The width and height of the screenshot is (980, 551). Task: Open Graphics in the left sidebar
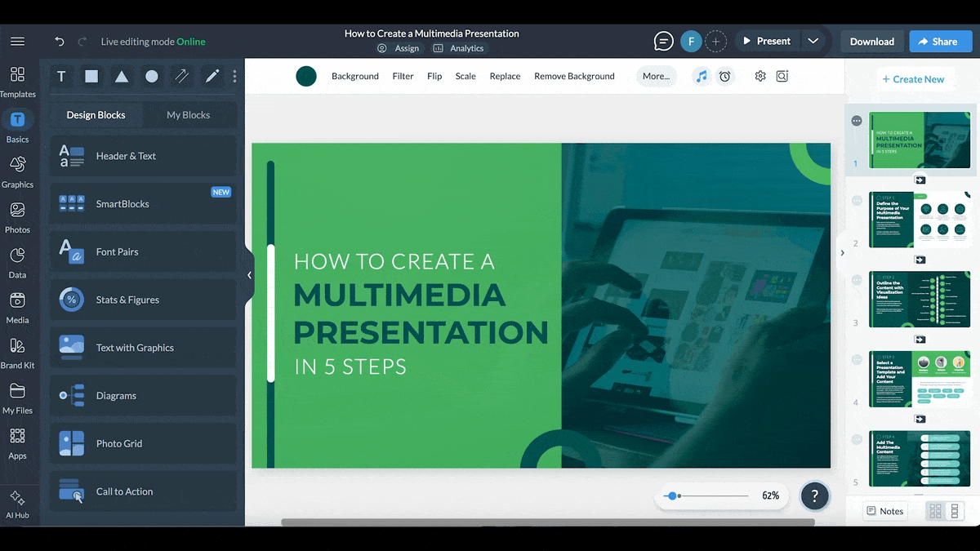17,172
